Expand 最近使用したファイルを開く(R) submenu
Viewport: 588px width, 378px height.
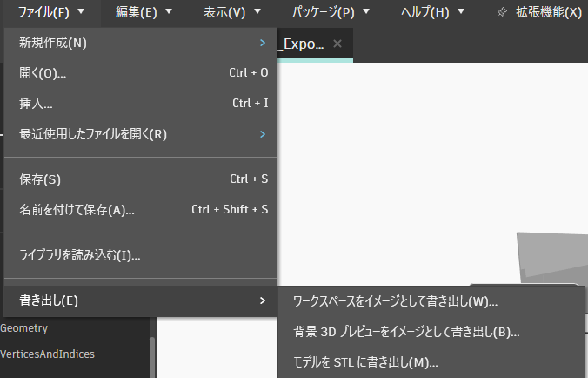click(141, 134)
